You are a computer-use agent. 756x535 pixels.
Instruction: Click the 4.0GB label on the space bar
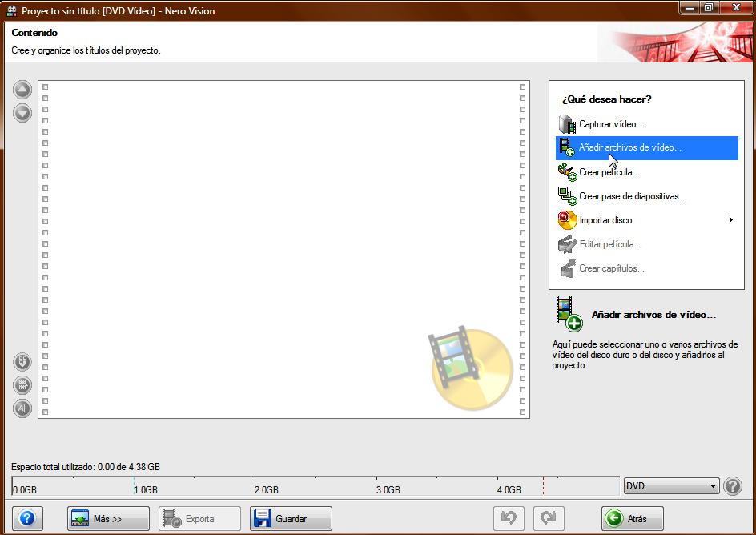coord(509,489)
